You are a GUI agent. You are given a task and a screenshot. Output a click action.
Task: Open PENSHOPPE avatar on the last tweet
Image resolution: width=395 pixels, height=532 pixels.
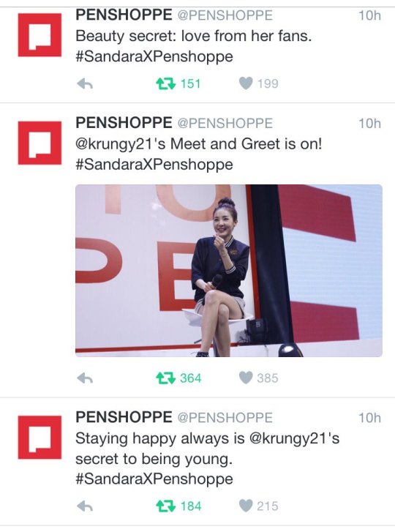(x=39, y=438)
